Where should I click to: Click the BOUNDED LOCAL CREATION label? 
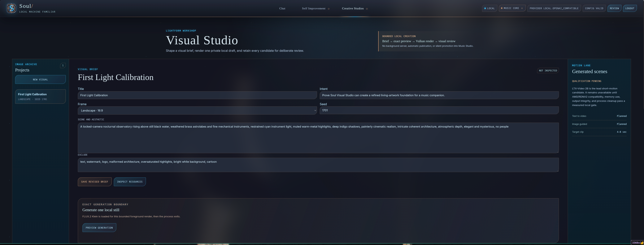[x=399, y=36]
